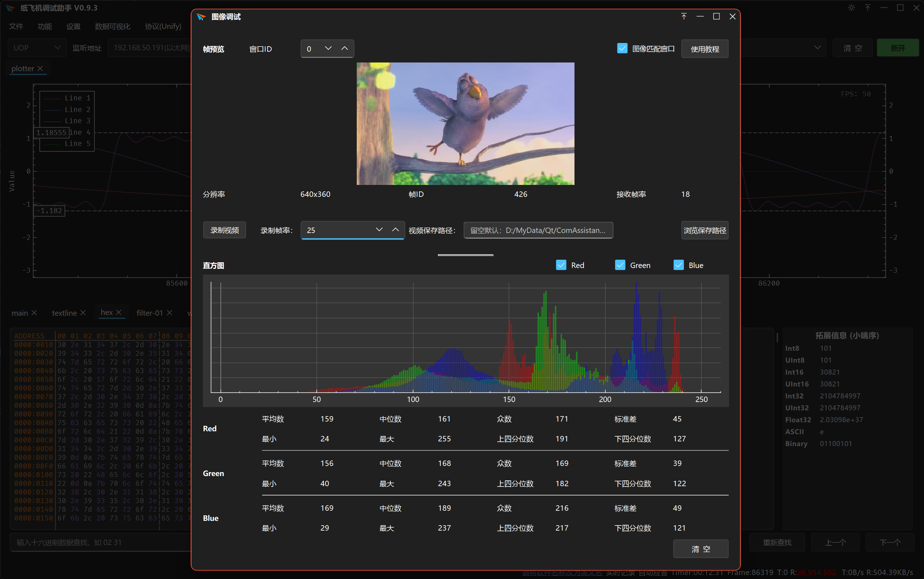Click 清空 in the main window toolbar
The image size is (924, 579).
[853, 48]
